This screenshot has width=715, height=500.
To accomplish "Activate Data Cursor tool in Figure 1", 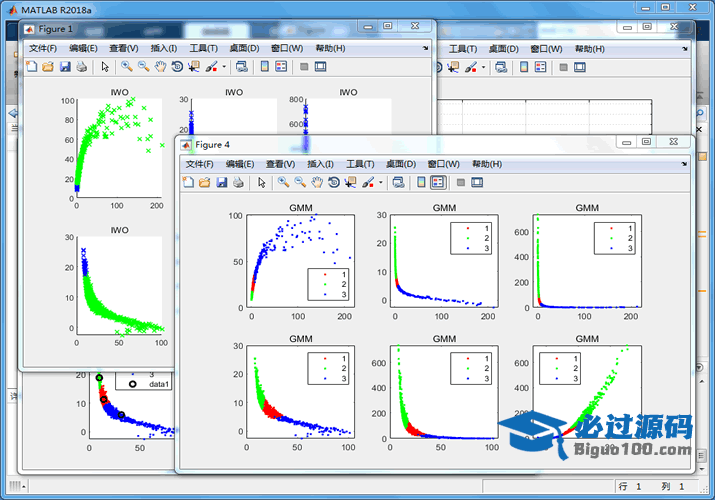I will pyautogui.click(x=194, y=67).
